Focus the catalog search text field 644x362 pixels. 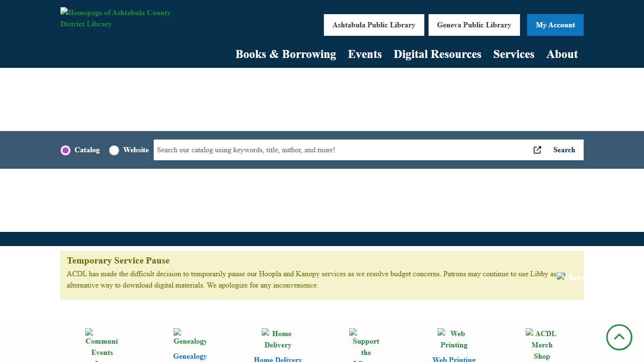(x=339, y=150)
